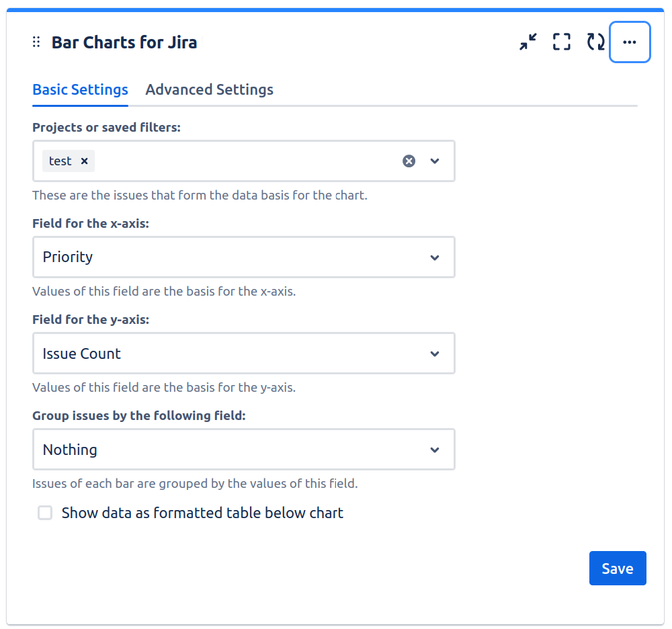
Task: Clear all selected projects or filters
Action: [409, 161]
